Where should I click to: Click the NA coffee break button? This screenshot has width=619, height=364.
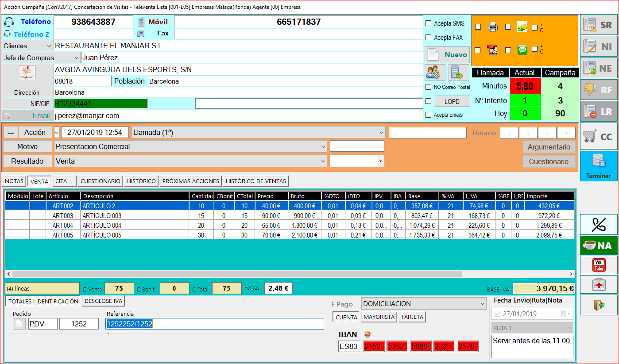(x=599, y=245)
